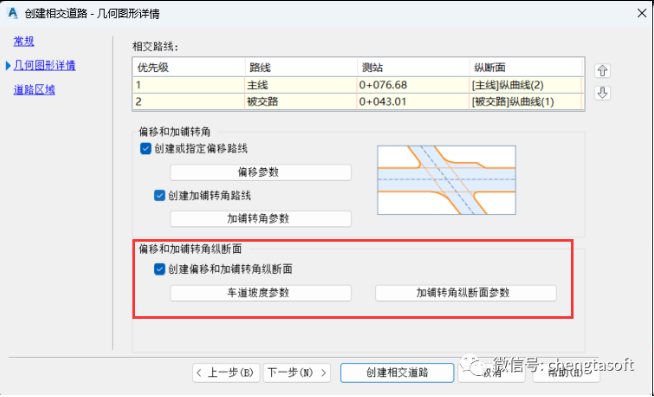Move selected alignment up with arrow icon
The height and width of the screenshot is (397, 654).
tap(602, 71)
